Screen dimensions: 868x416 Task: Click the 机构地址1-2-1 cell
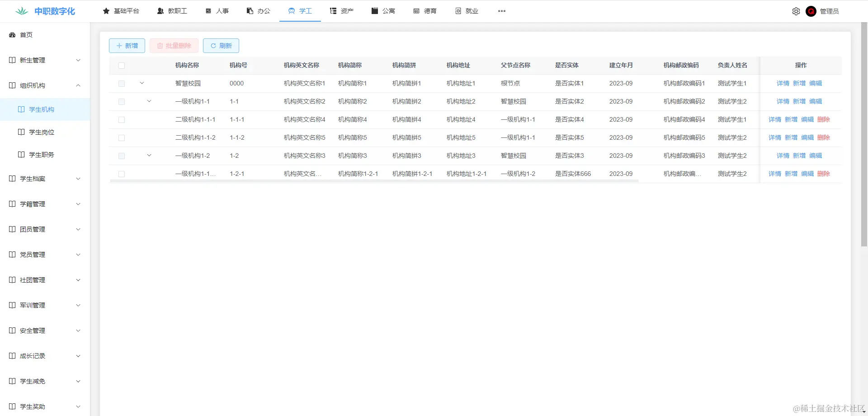[x=467, y=174]
